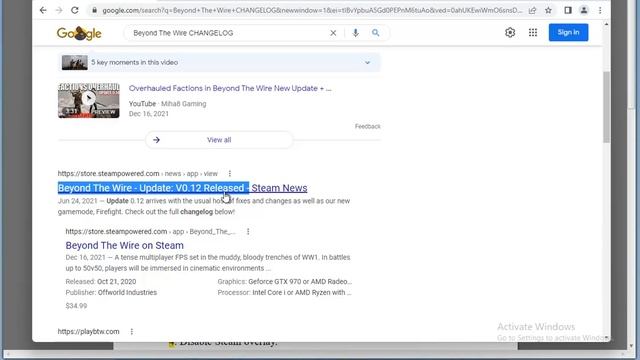Click the YouTube · Miha8 Gaming source text
The width and height of the screenshot is (640, 360).
pyautogui.click(x=167, y=104)
